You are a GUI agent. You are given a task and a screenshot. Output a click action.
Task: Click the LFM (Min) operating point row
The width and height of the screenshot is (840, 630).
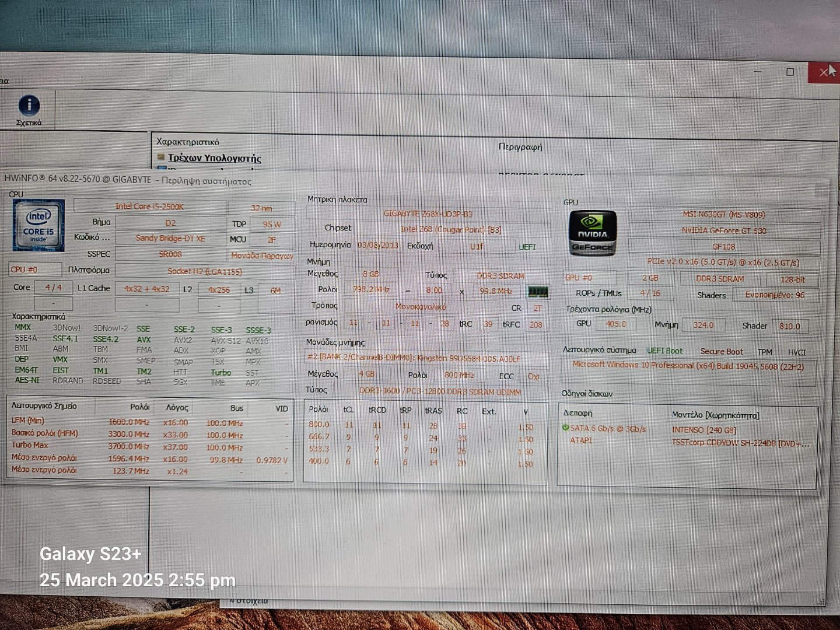pos(149,422)
